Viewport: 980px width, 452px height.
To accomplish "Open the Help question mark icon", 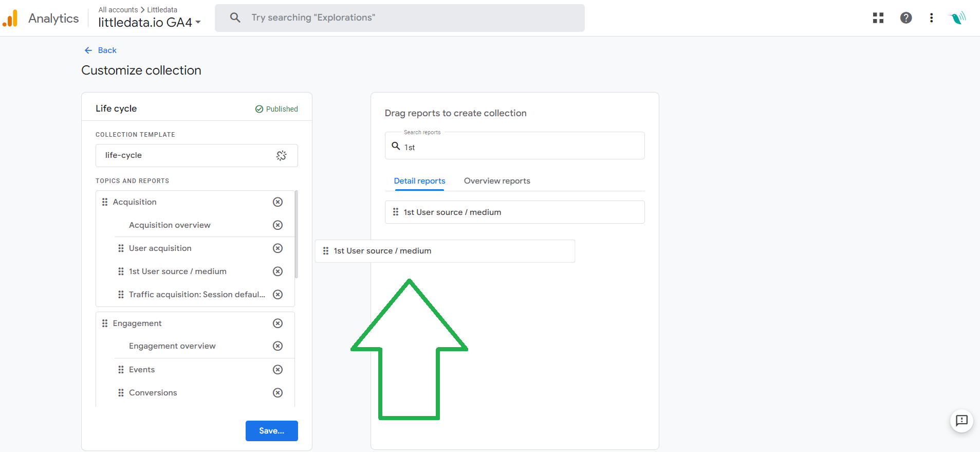I will click(x=905, y=18).
